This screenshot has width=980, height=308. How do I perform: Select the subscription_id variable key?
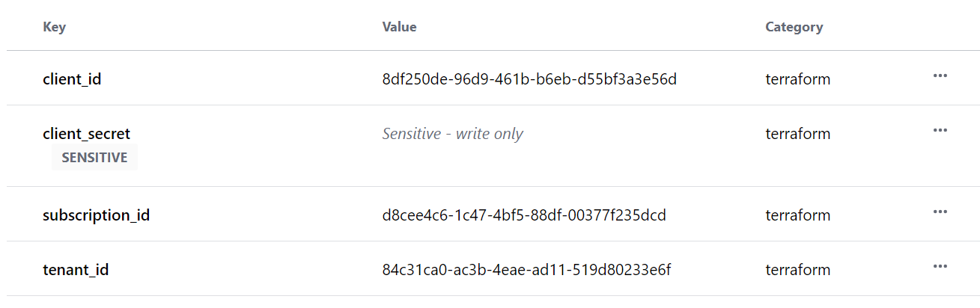tap(96, 215)
